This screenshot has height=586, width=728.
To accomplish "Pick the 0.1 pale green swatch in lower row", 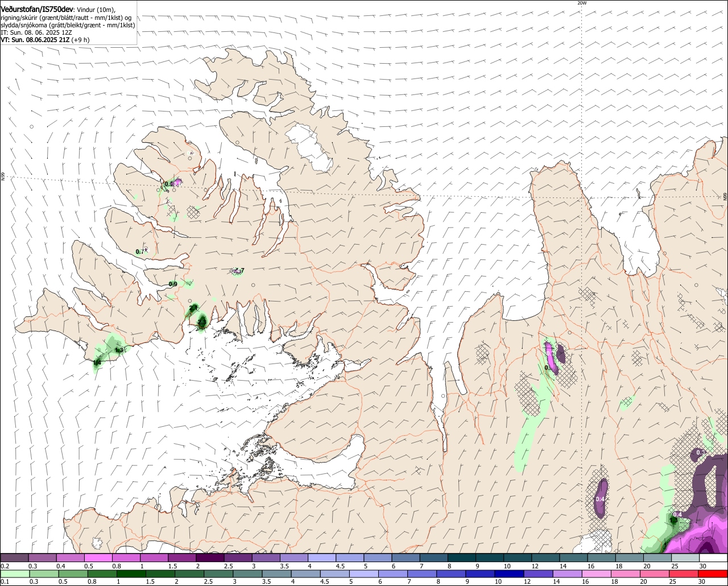I will [15, 574].
